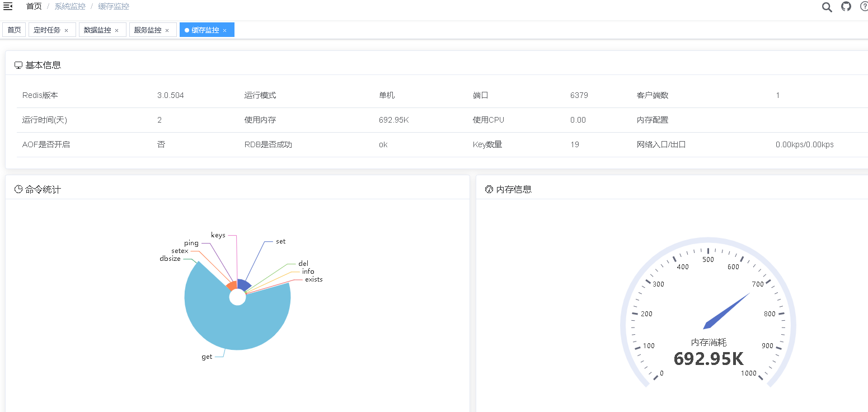The height and width of the screenshot is (412, 868).
Task: Collapse the sidebar with the hamburger icon
Action: click(x=8, y=7)
